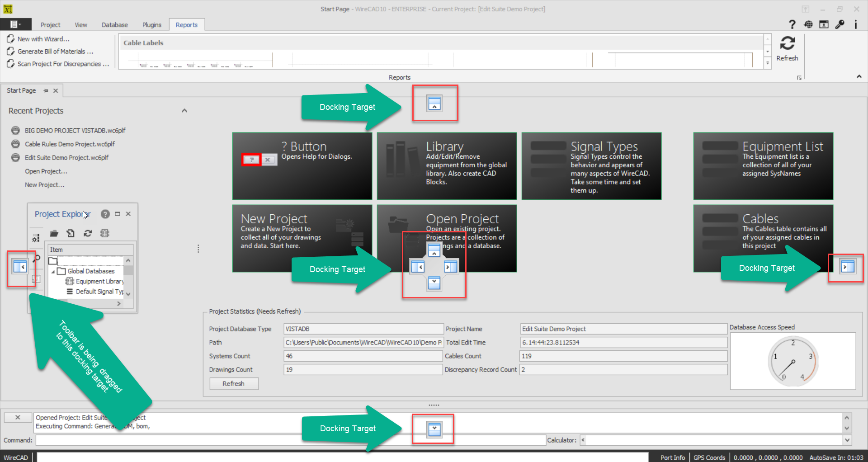Screen dimensions: 868x462
Task: Click Scan Project For Discrepancies
Action: [x=58, y=64]
